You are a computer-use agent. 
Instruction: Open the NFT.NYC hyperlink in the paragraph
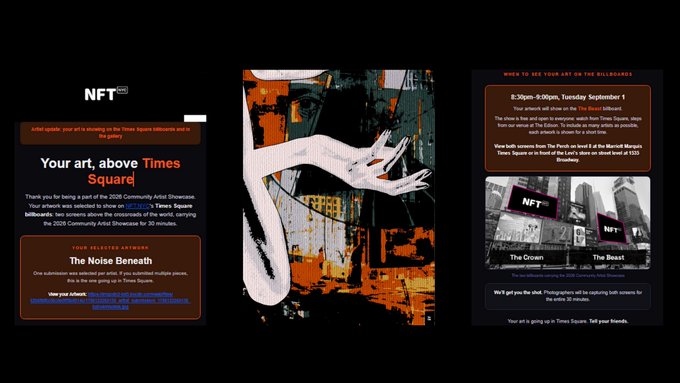[137, 206]
